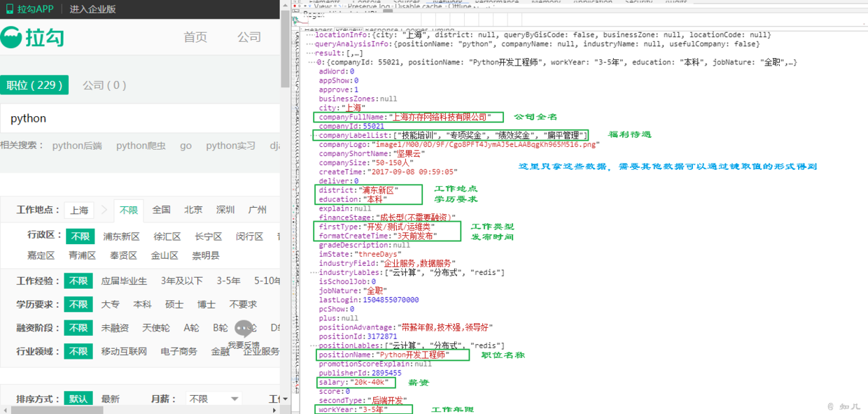Filter district by 嘉定区
868x414 pixels.
tap(41, 255)
